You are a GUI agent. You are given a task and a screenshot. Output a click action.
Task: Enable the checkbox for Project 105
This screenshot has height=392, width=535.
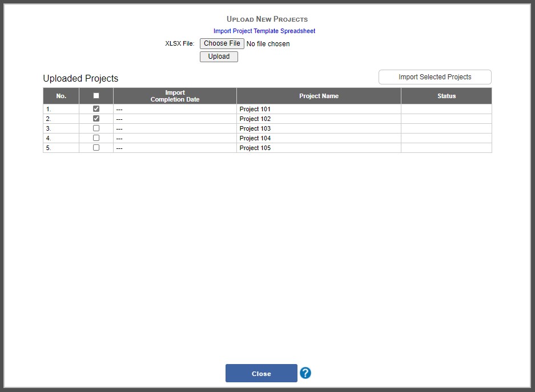coord(95,147)
